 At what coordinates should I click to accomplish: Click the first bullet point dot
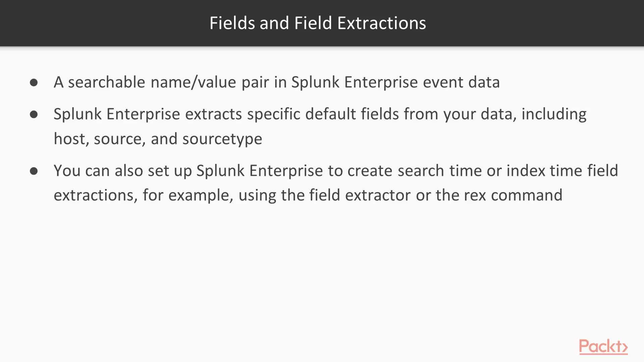click(34, 82)
